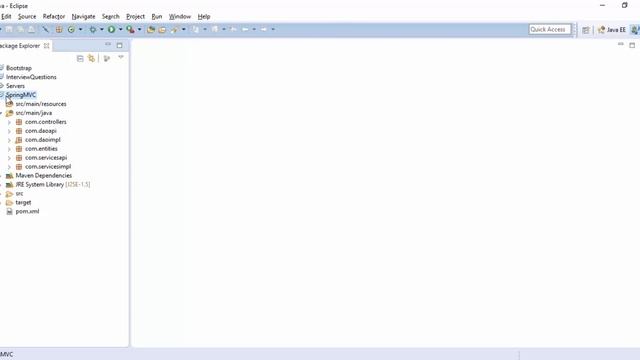Screen dimensions: 640x360
Task: Click the New Java Class green C icon
Action: click(71, 29)
